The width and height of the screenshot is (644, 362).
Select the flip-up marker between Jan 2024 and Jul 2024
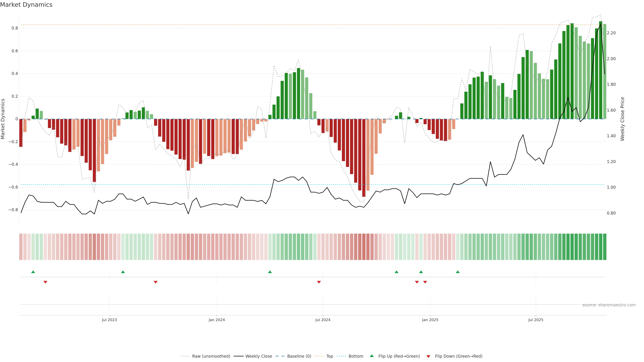(x=270, y=272)
